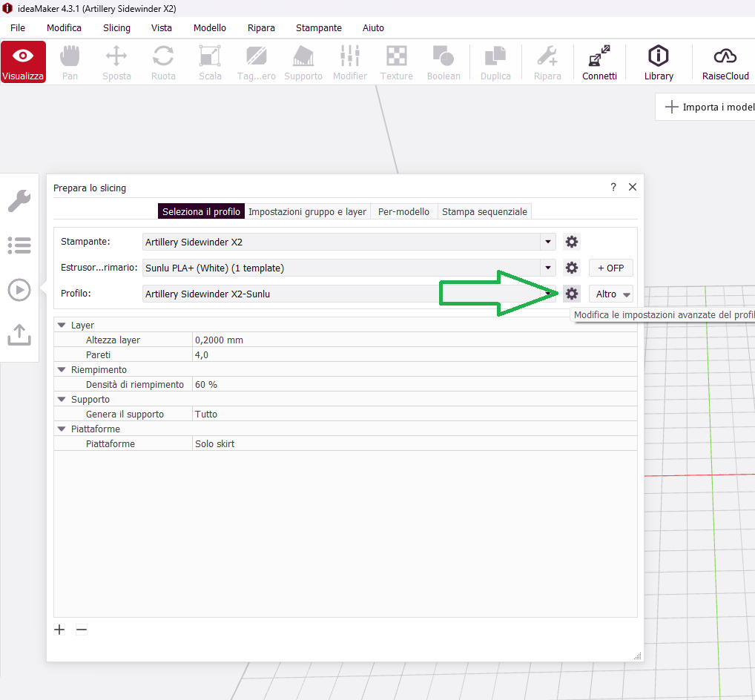Collapse the Riempimento section
The height and width of the screenshot is (700, 755).
coord(62,370)
